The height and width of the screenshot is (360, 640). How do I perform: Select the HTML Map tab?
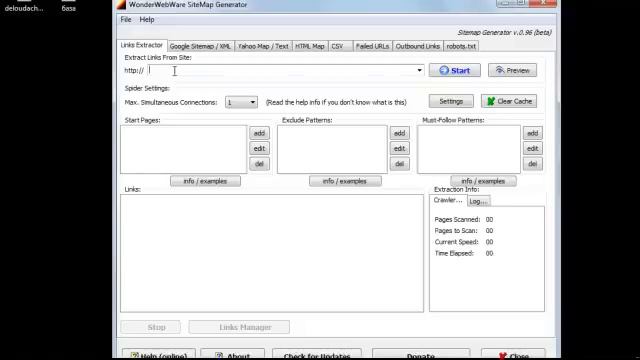(310, 46)
